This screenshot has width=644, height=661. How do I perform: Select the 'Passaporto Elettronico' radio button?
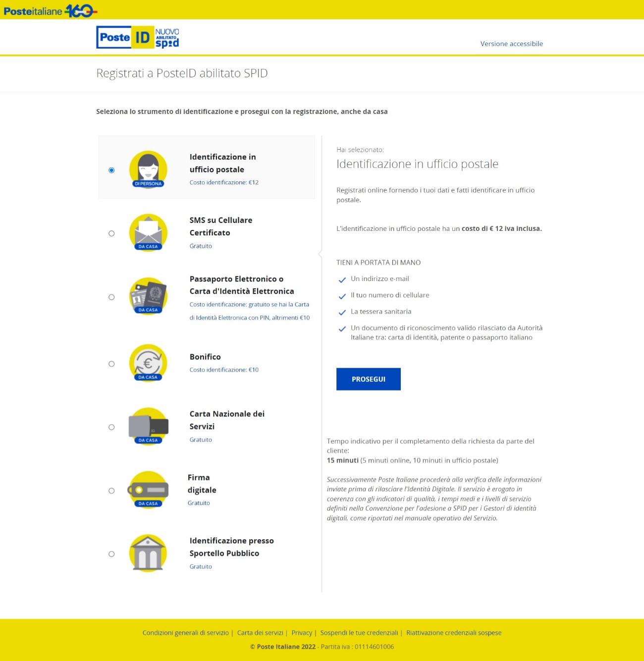pyautogui.click(x=111, y=297)
